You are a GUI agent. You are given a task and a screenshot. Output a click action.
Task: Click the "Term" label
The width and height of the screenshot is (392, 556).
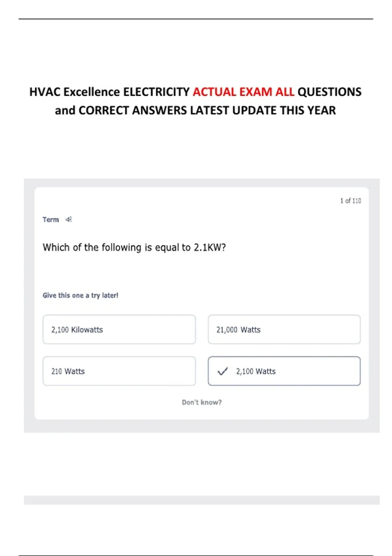[51, 219]
